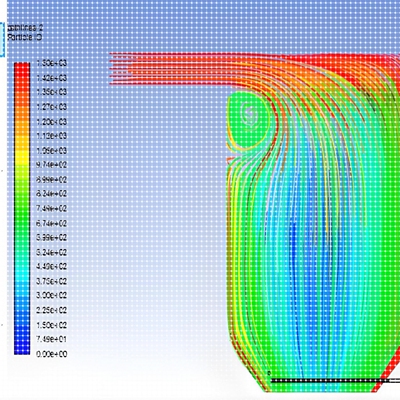Viewport: 400px width, 400px height.
Task: Click the red top segment of colorbar
Action: 22,73
